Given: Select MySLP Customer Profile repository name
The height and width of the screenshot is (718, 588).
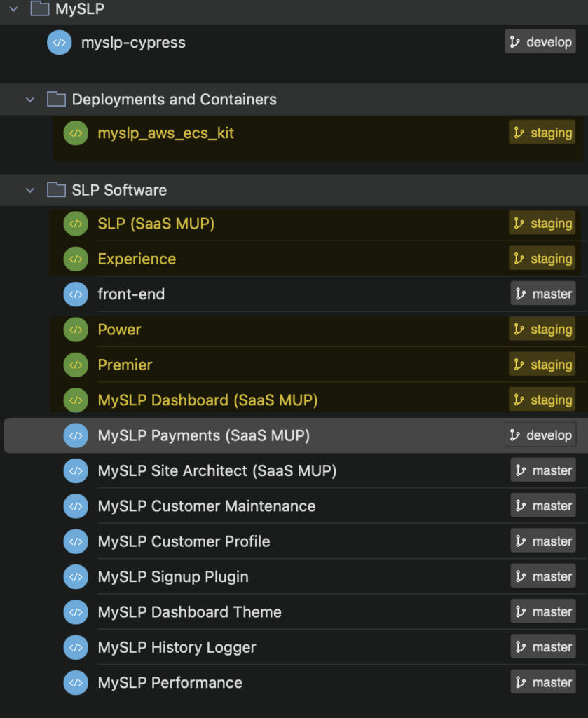Looking at the screenshot, I should [184, 541].
